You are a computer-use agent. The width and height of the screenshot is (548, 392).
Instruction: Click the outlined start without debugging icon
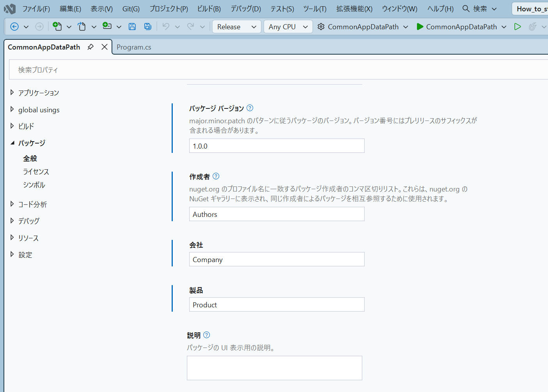[x=518, y=27]
